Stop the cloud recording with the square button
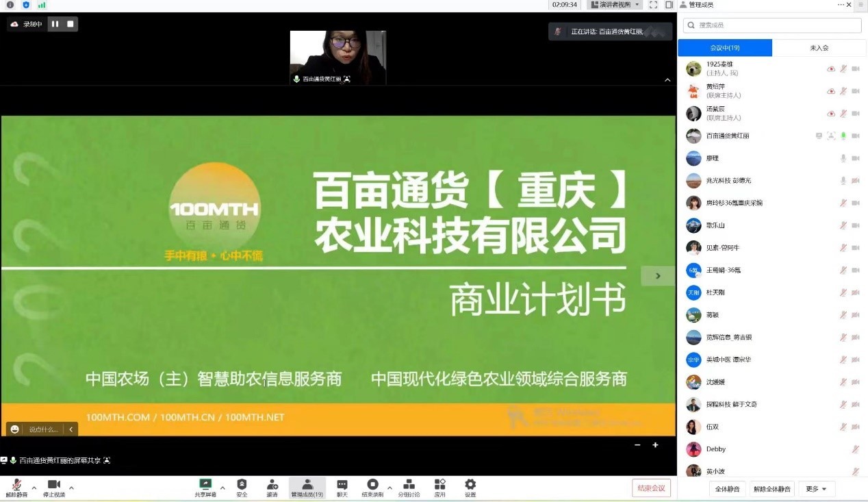Viewport: 868px width, 502px height. 70,24
